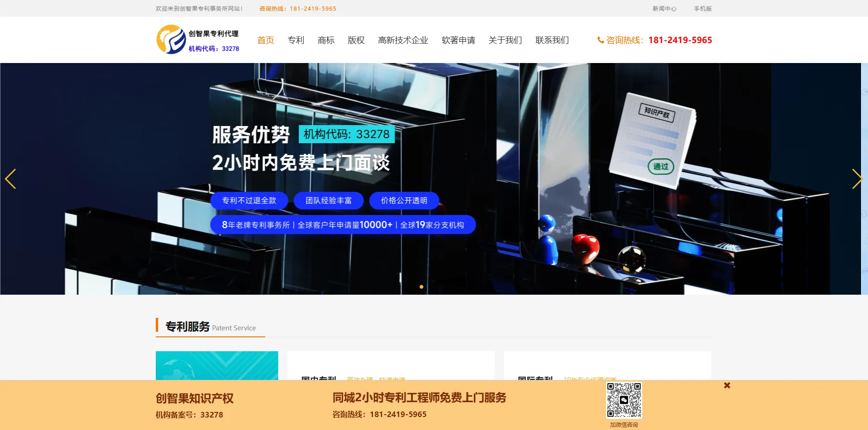Open the 新闻中心 link in top bar
Viewport: 868px width, 430px height.
[664, 8]
